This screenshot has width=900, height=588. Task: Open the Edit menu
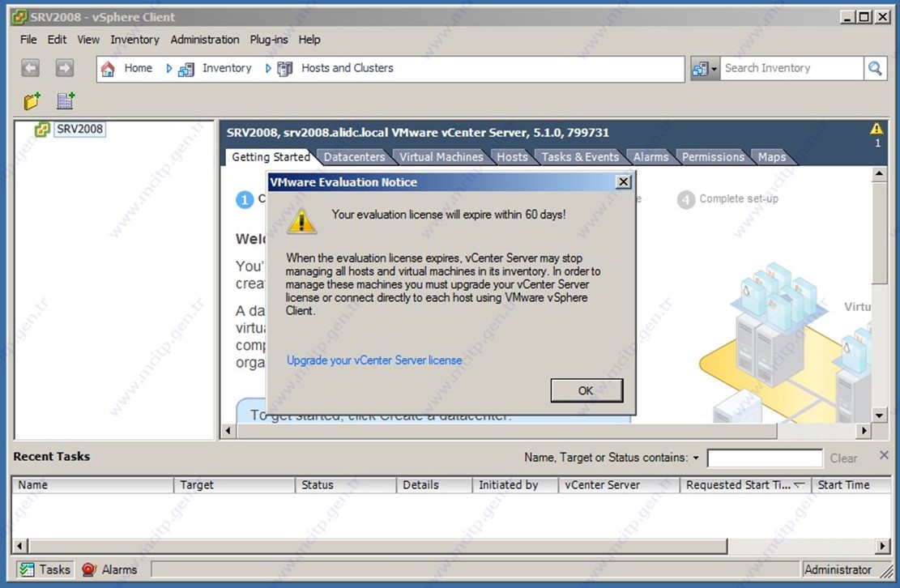tap(57, 40)
